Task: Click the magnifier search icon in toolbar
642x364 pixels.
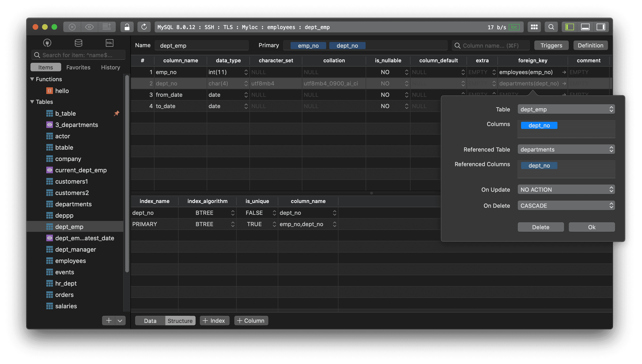Action: click(x=551, y=27)
